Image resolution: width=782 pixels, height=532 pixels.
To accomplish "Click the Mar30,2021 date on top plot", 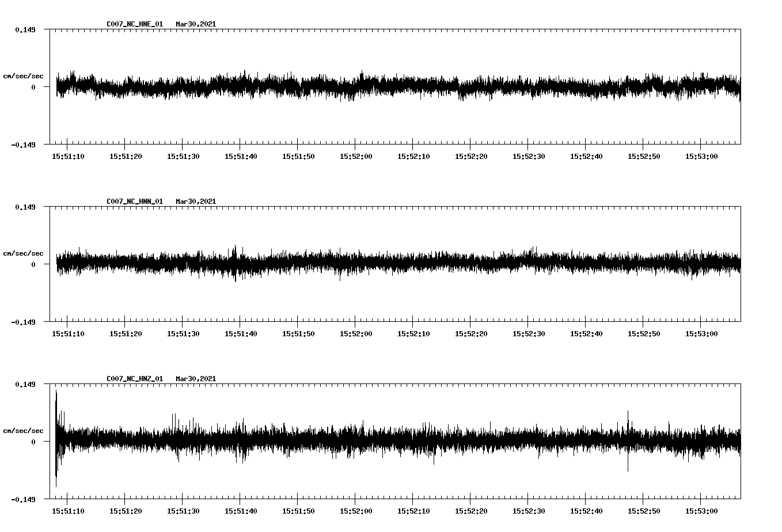I will point(196,24).
